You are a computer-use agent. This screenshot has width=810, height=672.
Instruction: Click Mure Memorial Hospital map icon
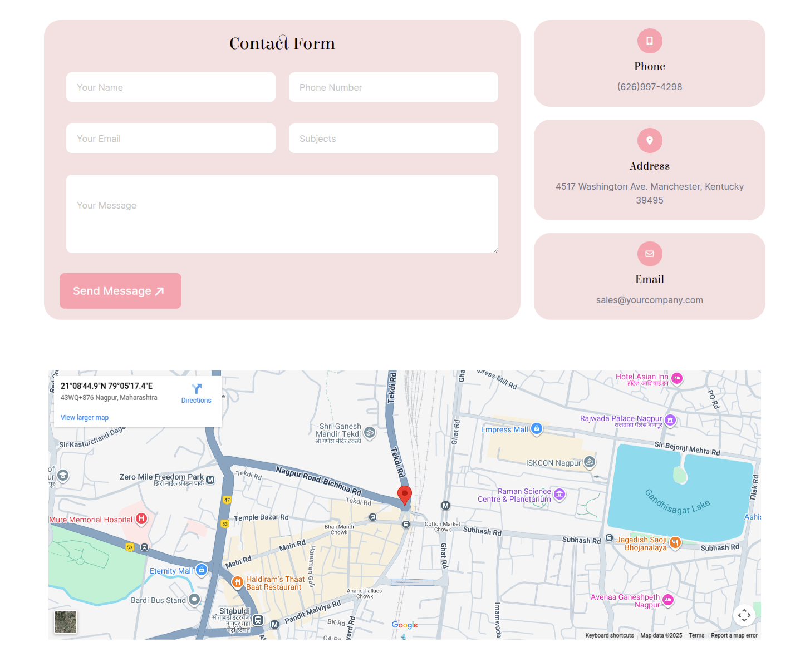point(141,519)
